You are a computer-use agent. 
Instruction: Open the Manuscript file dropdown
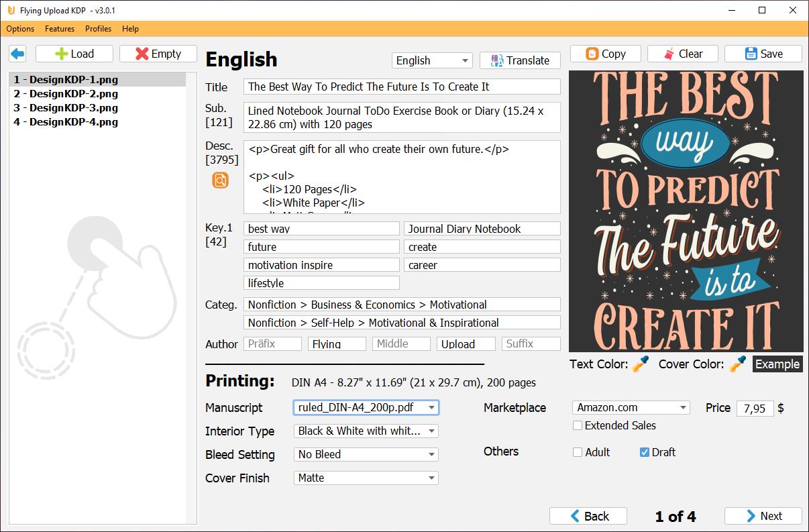point(433,407)
